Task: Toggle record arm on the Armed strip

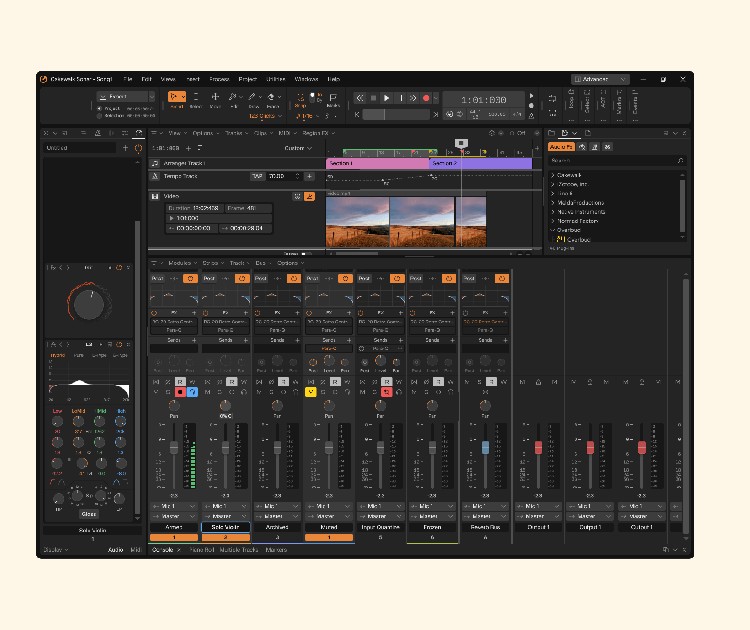Action: (180, 392)
